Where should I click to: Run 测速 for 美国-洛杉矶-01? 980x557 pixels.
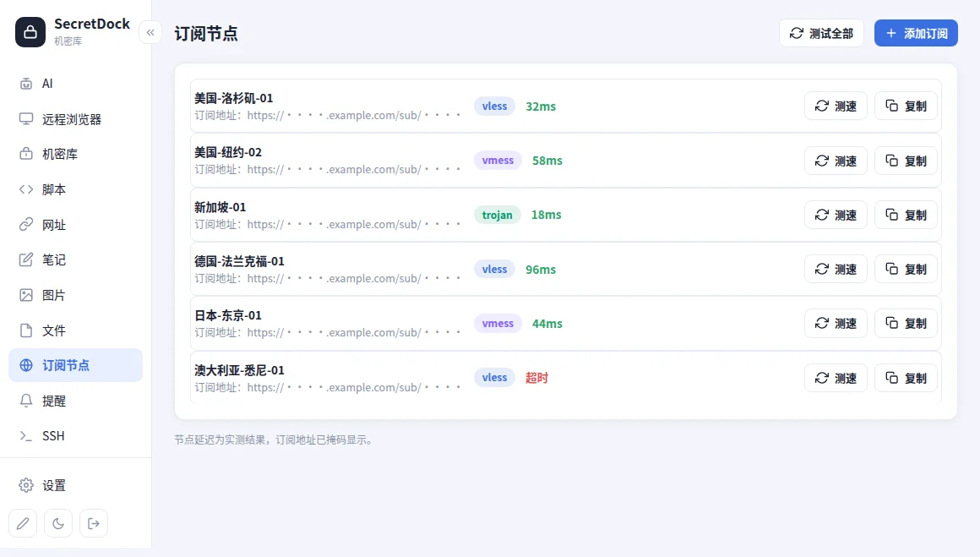836,106
